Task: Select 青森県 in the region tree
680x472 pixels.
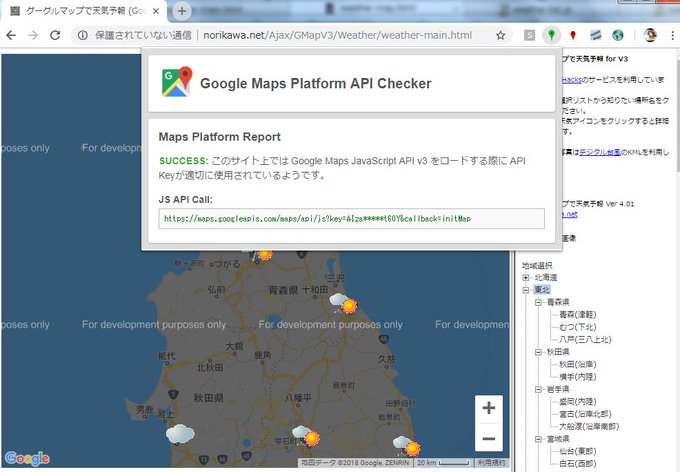Action: [558, 302]
